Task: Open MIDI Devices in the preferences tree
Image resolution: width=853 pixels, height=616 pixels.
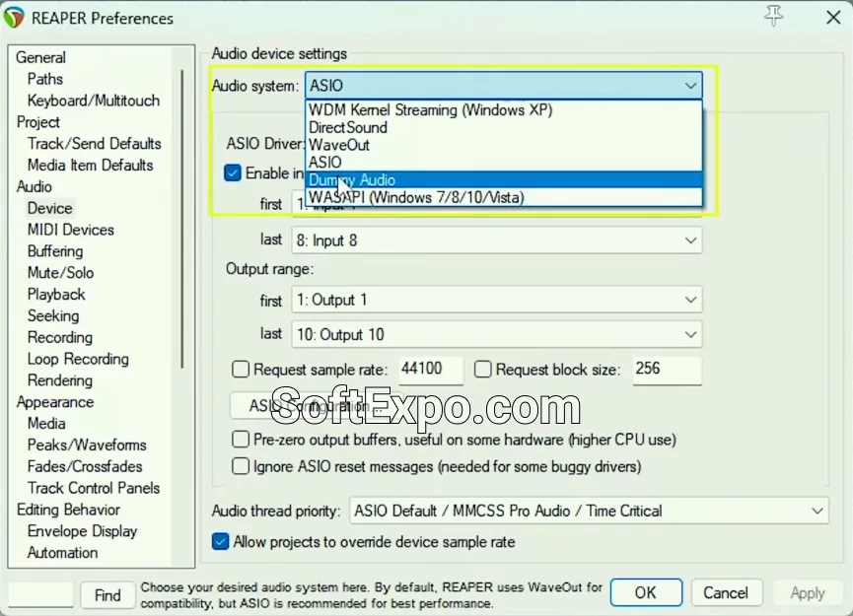Action: [71, 230]
